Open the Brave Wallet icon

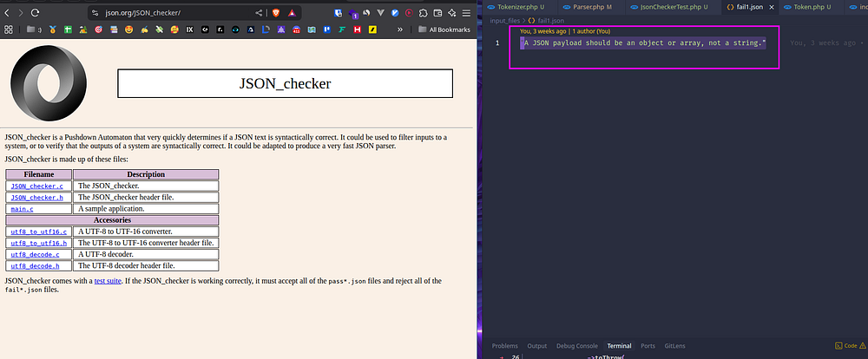tap(437, 12)
